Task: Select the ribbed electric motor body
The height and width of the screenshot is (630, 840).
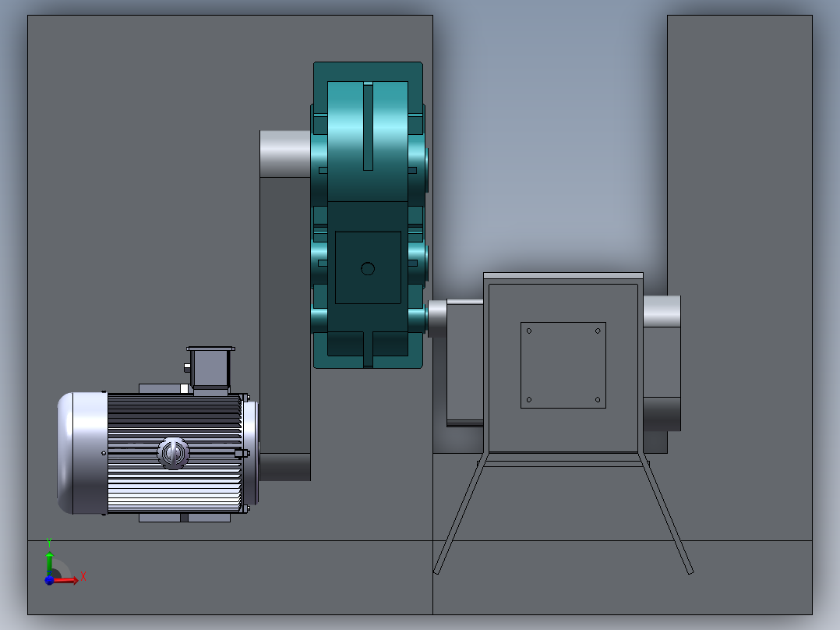Action: click(174, 453)
